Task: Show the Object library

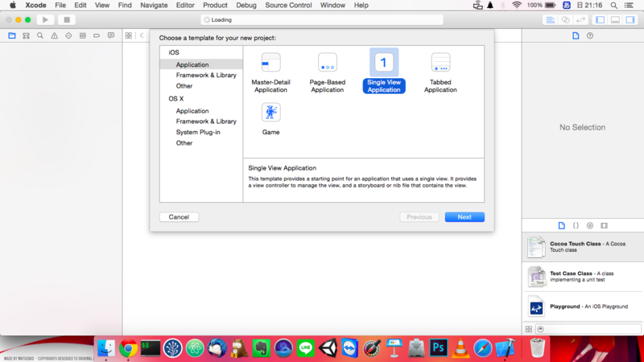Action: [x=590, y=225]
